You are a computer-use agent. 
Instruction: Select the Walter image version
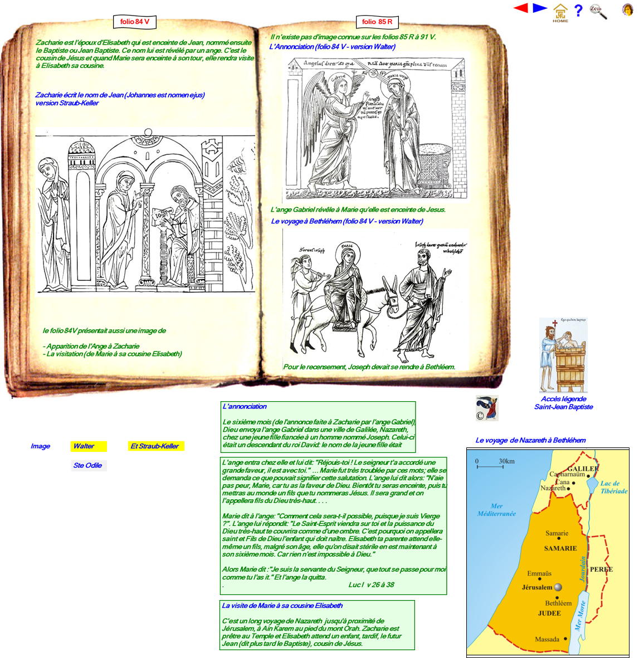(x=89, y=446)
